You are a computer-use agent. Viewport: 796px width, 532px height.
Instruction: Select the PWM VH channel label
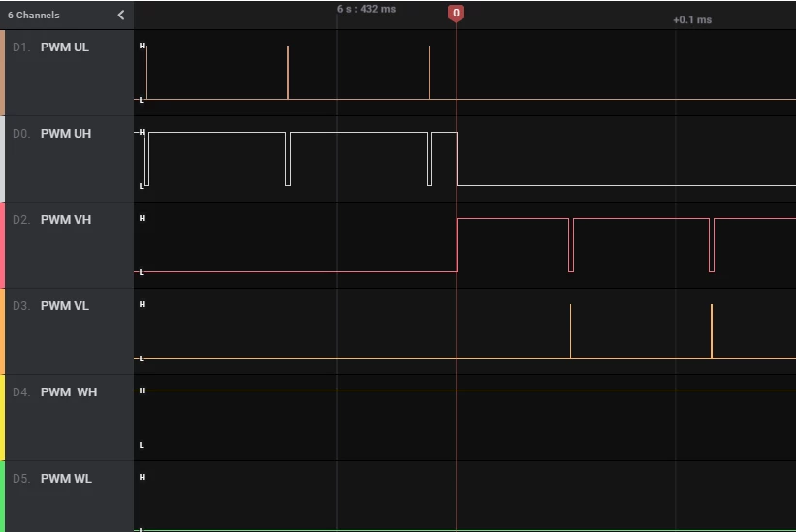[66, 220]
